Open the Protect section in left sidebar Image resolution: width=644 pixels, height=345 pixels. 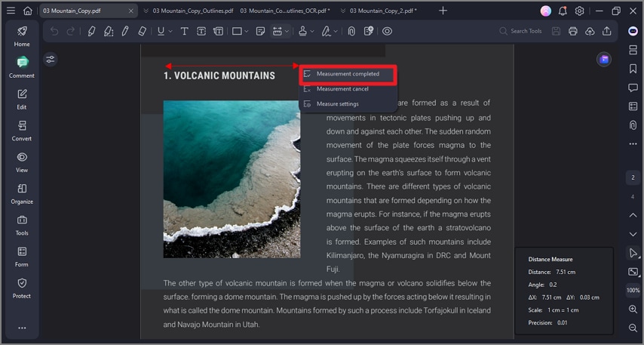[22, 288]
